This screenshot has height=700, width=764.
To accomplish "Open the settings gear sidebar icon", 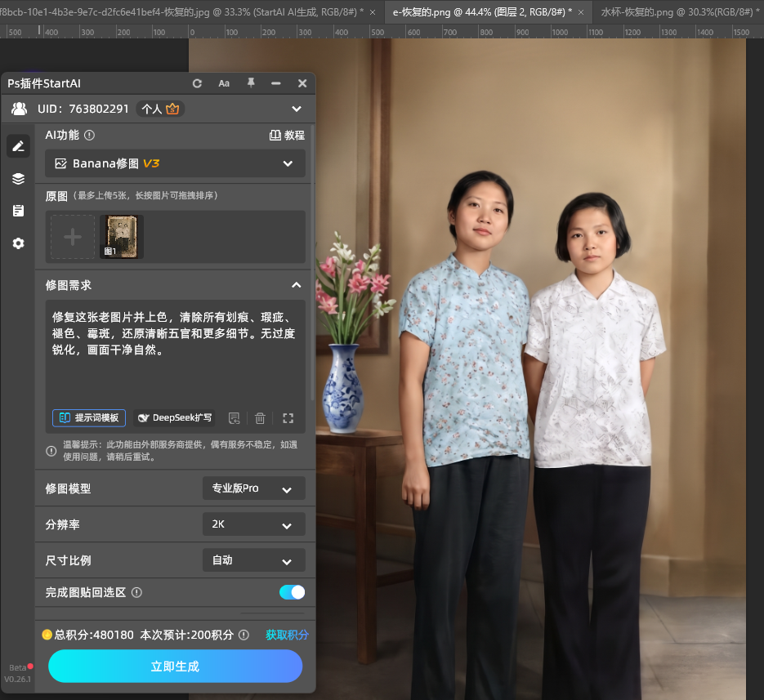I will 19,243.
